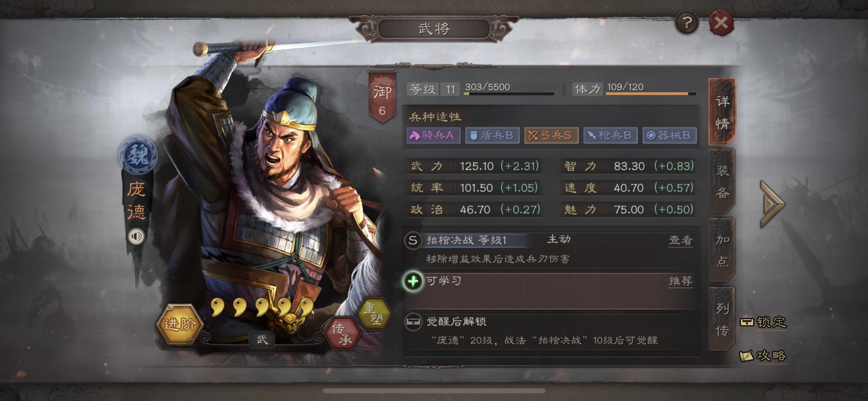This screenshot has width=868, height=401.
Task: Open the 攻略 guide link
Action: tap(764, 356)
